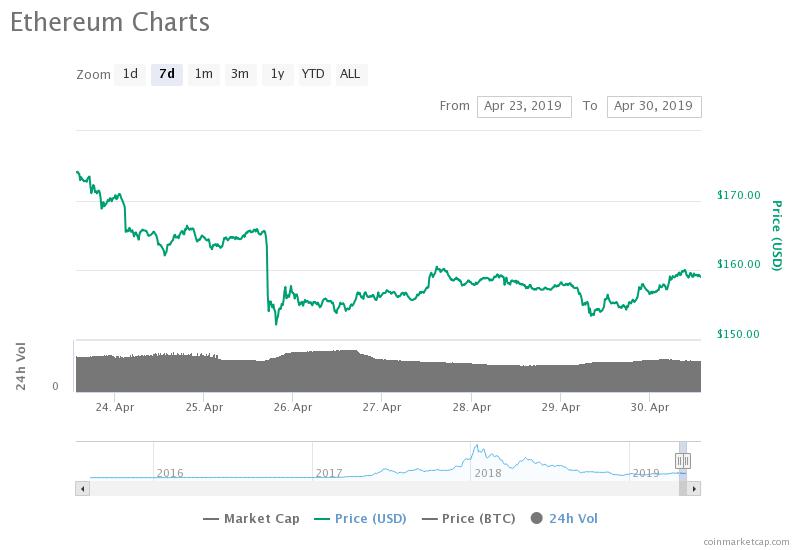Click the coinmarketcap.com credit link
This screenshot has width=800, height=550.
click(x=746, y=542)
